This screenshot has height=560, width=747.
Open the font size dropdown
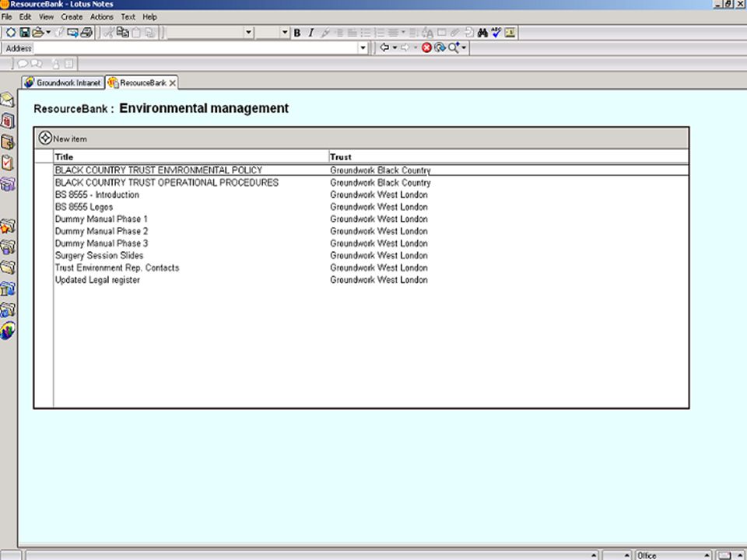pos(285,33)
